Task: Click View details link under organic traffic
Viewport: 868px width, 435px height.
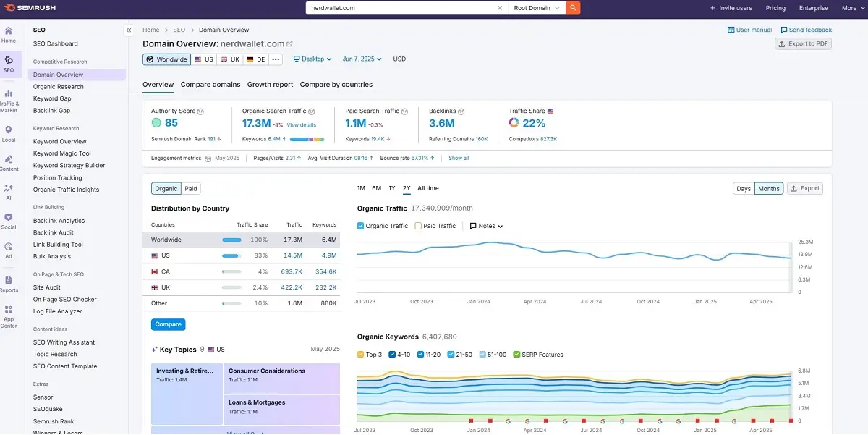Action: pyautogui.click(x=302, y=125)
